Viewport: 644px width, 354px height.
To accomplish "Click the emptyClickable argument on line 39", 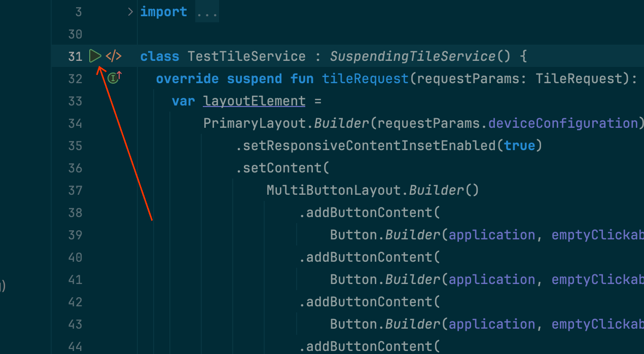I will click(x=597, y=234).
